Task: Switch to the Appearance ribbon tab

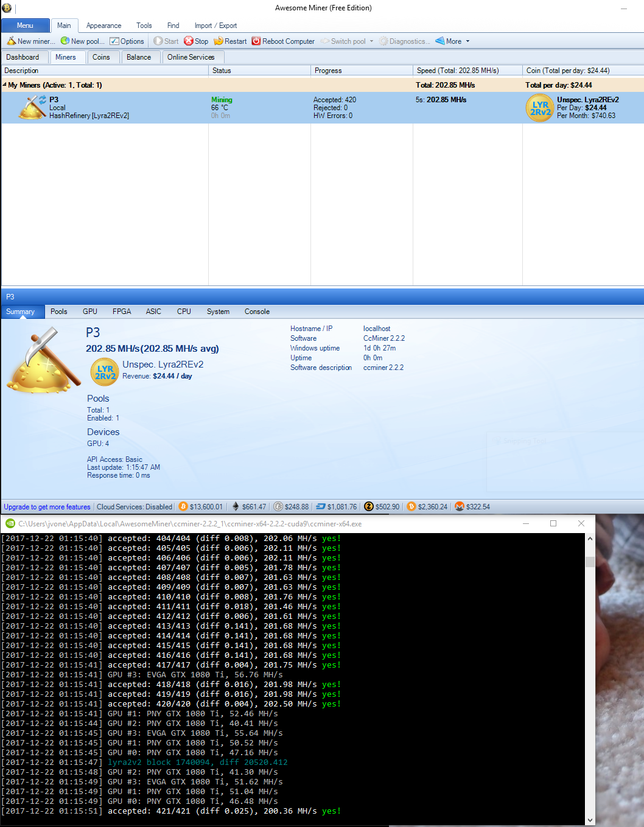Action: coord(103,26)
